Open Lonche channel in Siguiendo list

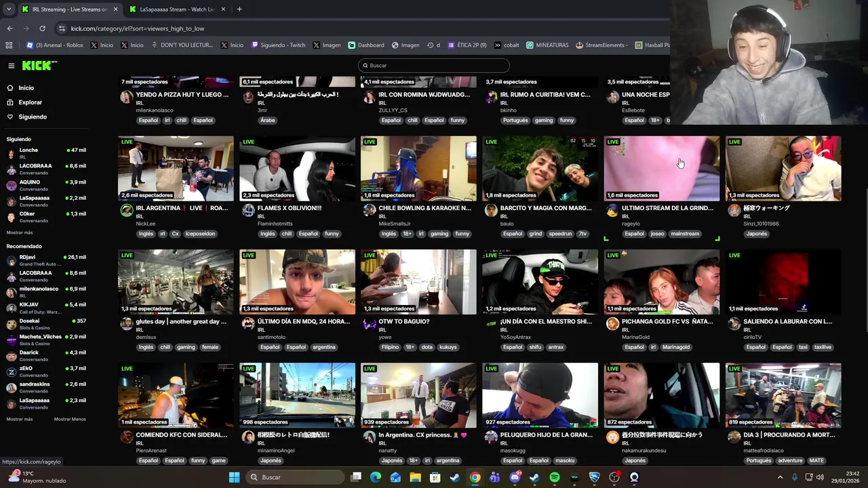pos(46,153)
